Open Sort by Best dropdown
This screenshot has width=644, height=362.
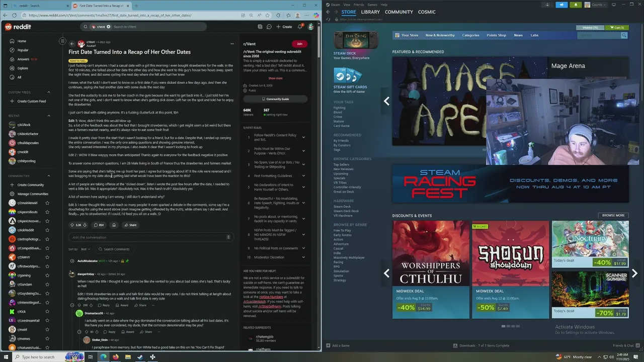[x=86, y=249]
